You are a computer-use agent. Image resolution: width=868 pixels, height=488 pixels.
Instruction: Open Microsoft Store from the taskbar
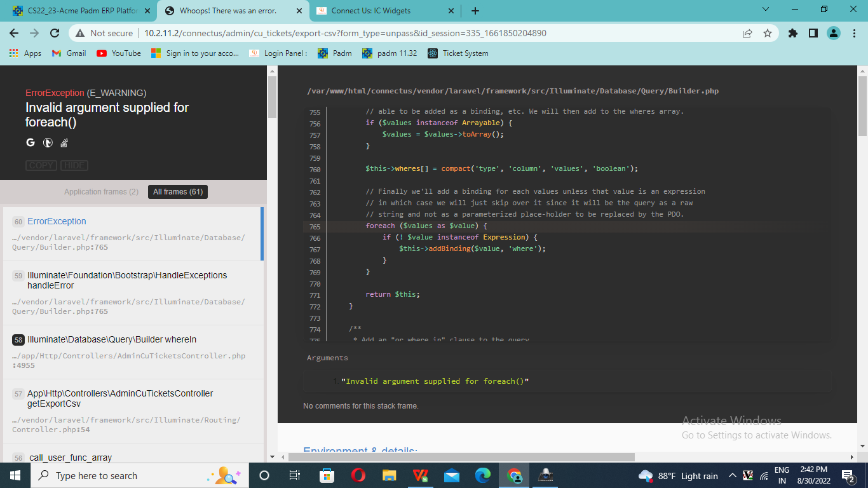tap(327, 475)
